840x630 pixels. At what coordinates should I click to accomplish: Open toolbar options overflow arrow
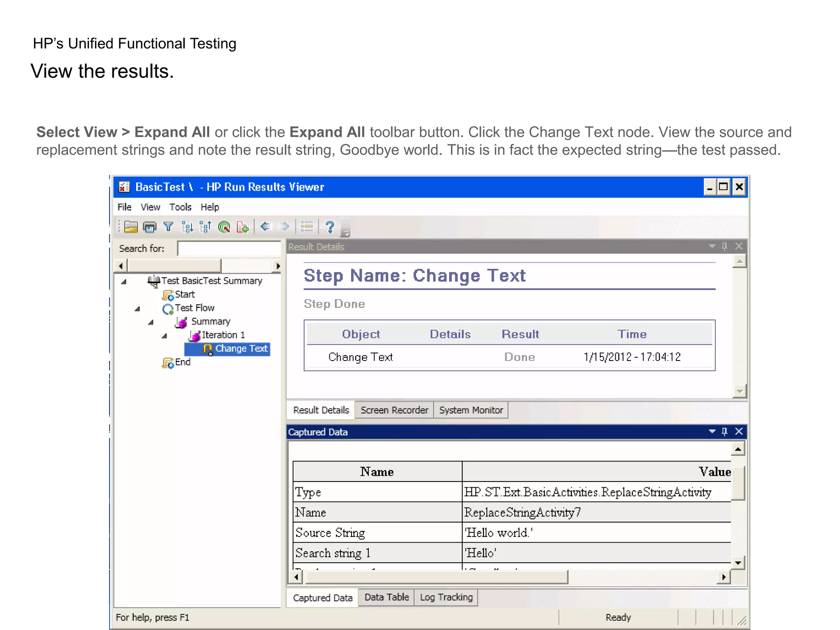(346, 233)
